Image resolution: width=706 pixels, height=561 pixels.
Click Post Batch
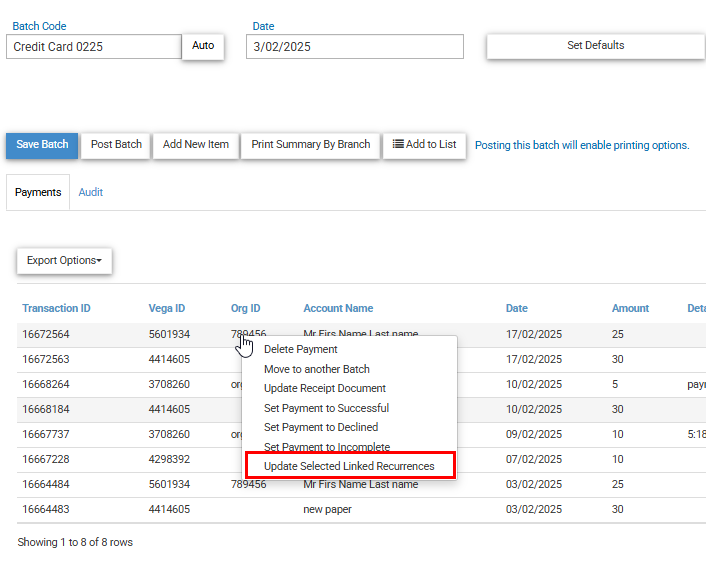tap(116, 145)
